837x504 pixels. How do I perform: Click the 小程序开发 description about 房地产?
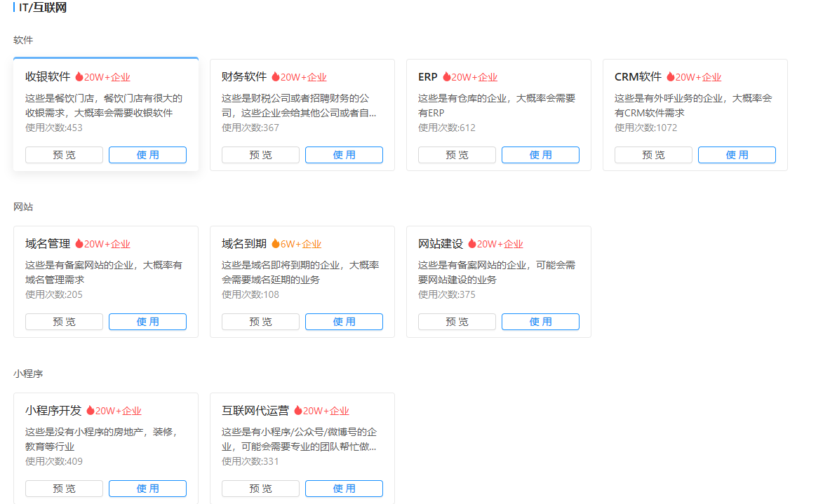(x=101, y=440)
